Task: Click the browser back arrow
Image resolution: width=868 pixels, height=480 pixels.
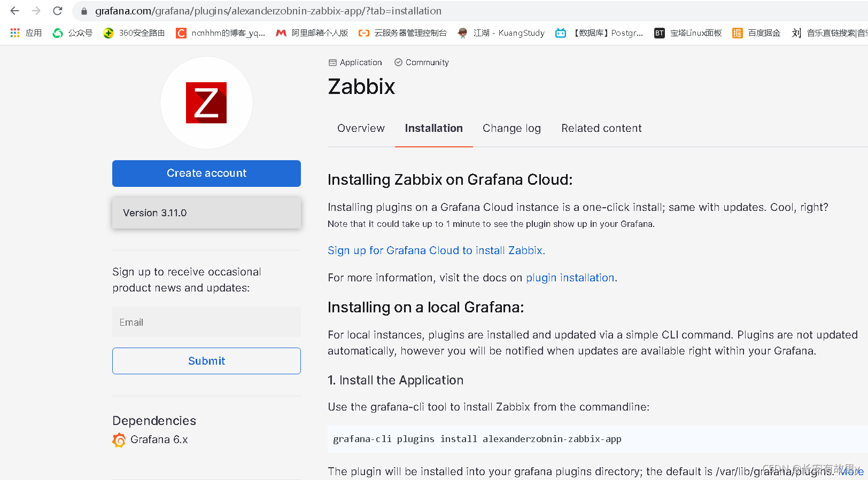Action: 14,11
